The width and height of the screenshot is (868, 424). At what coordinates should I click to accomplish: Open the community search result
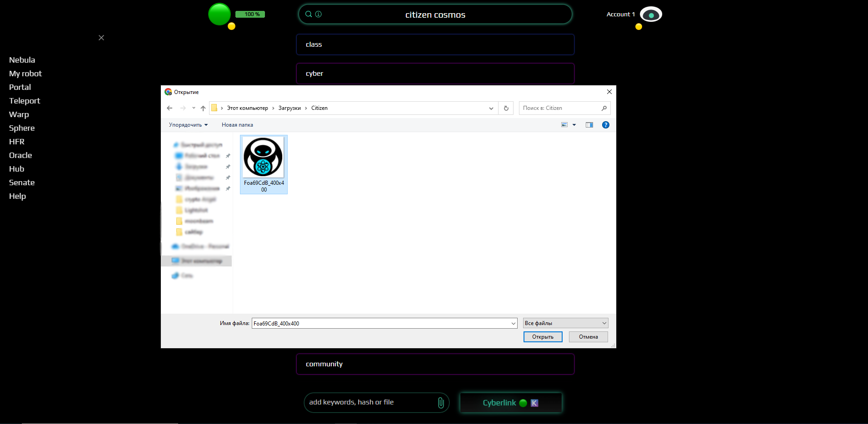point(435,364)
